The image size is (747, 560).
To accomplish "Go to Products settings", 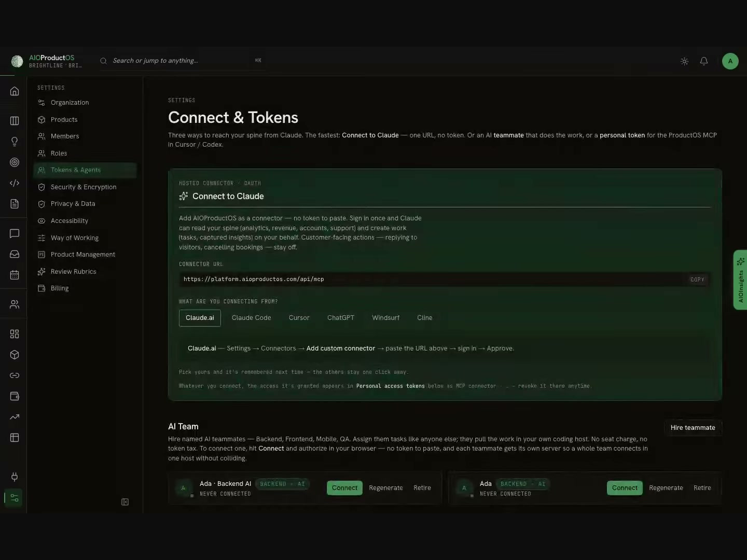I will [85, 120].
